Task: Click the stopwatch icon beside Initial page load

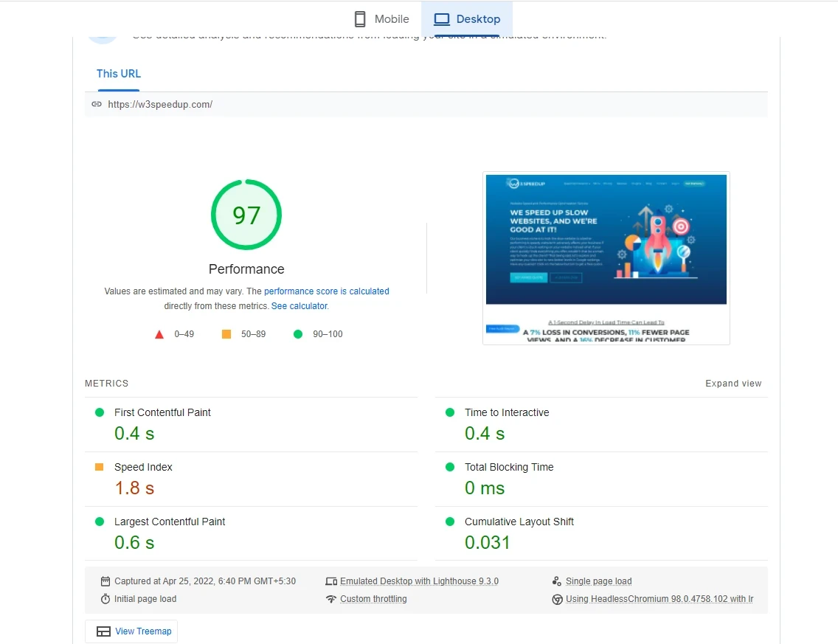Action: point(105,599)
